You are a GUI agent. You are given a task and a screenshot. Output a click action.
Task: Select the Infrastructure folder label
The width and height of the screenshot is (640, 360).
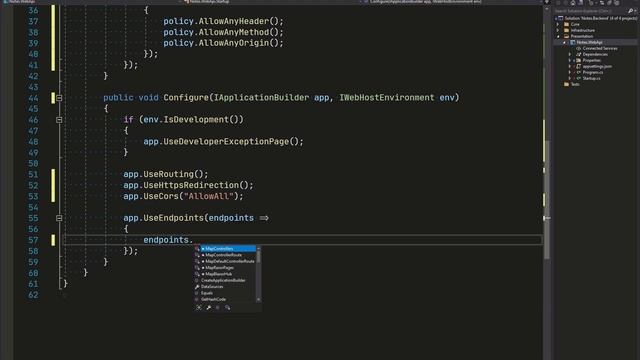coord(582,30)
